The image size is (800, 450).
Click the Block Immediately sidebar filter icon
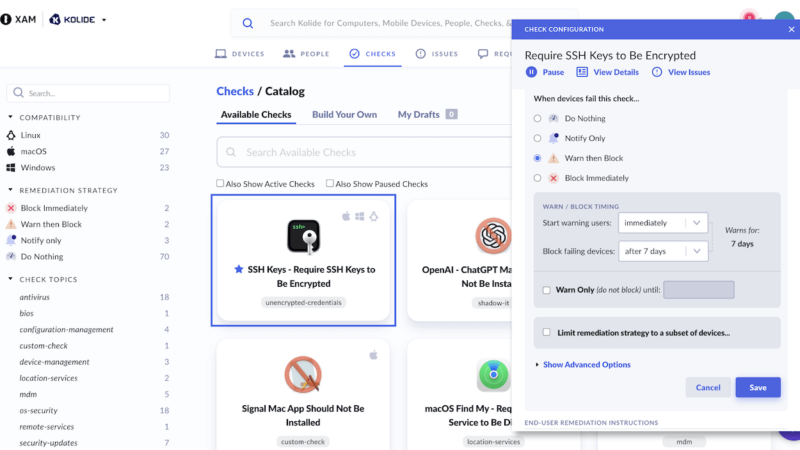click(x=11, y=208)
